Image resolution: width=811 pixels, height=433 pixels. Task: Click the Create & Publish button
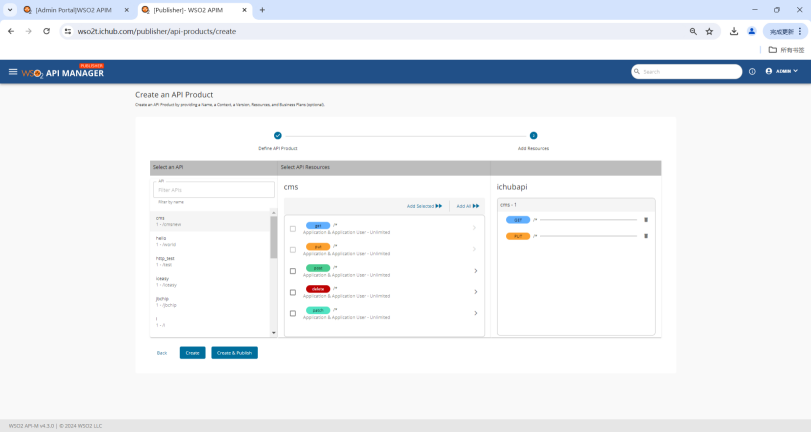234,353
